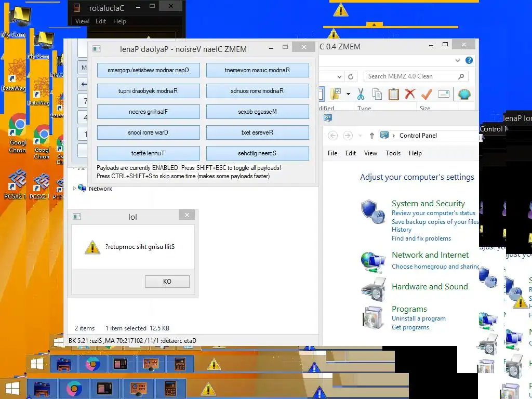The width and height of the screenshot is (532, 399).
Task: Click the Network computer icon in the navigation tree
Action: point(82,188)
